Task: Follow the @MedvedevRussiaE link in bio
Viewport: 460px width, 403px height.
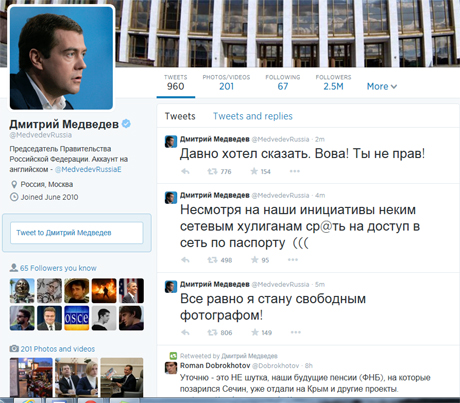Action: 88,169
